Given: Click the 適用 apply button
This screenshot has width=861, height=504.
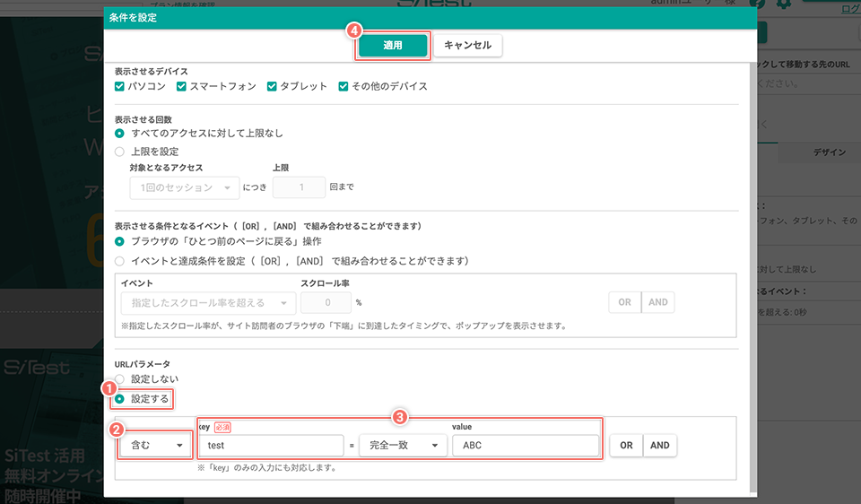Looking at the screenshot, I should (393, 45).
